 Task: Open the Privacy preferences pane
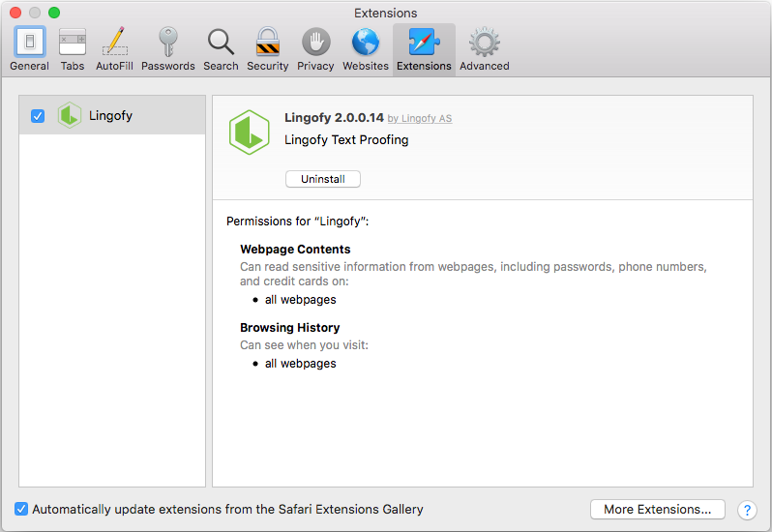tap(315, 49)
